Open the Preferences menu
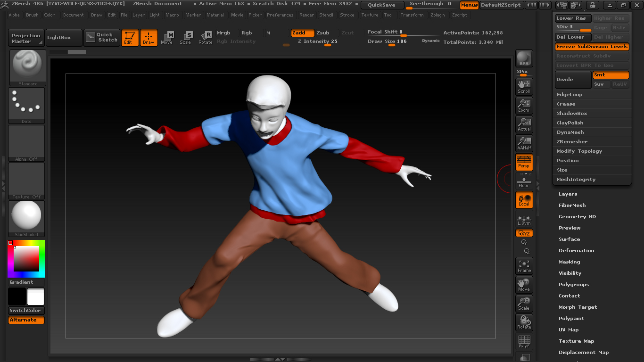The image size is (644, 362). click(x=280, y=15)
